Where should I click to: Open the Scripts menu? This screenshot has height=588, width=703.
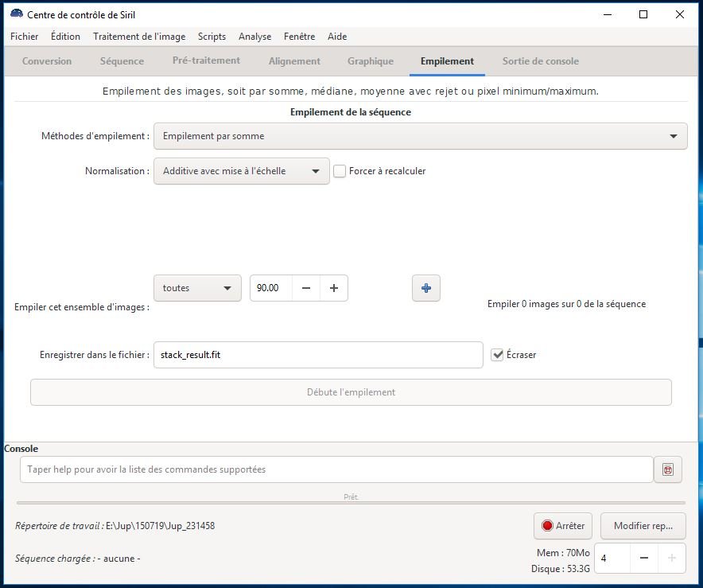click(x=212, y=37)
